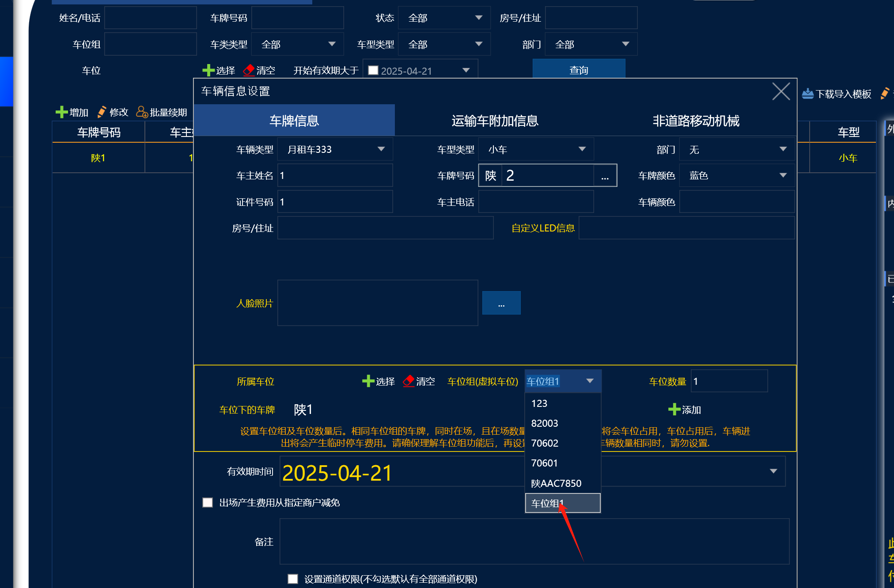Screen dimensions: 894x588
Task: Select 123 in dropdown list
Action: click(x=563, y=403)
